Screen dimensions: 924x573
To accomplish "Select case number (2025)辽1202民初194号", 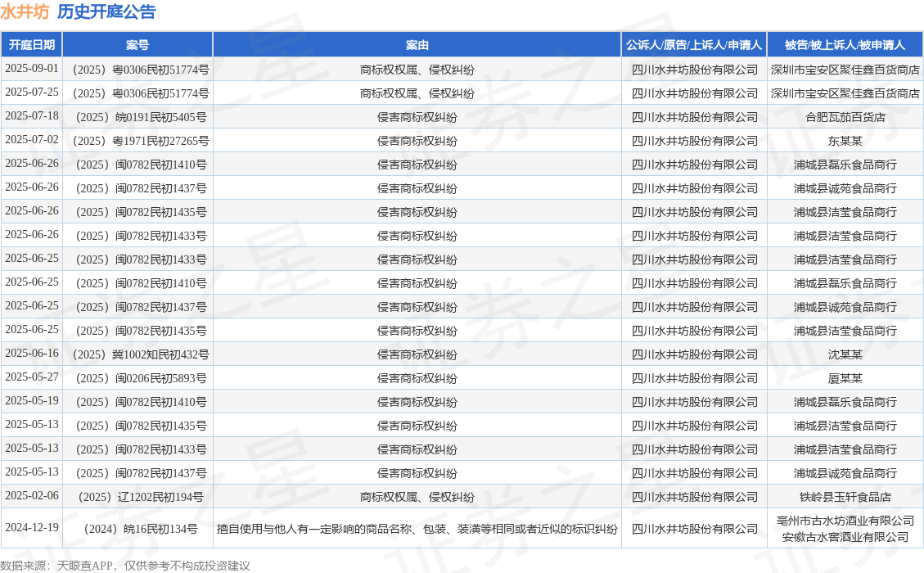I will pos(141,497).
